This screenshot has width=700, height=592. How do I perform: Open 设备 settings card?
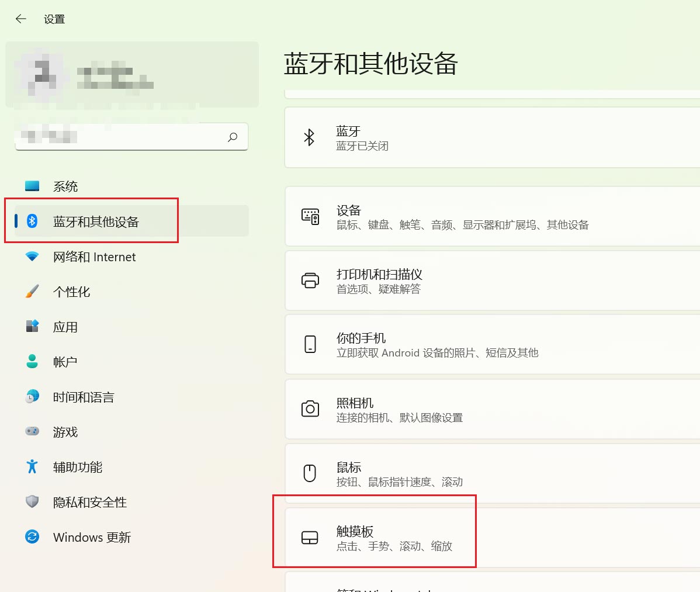pyautogui.click(x=491, y=217)
